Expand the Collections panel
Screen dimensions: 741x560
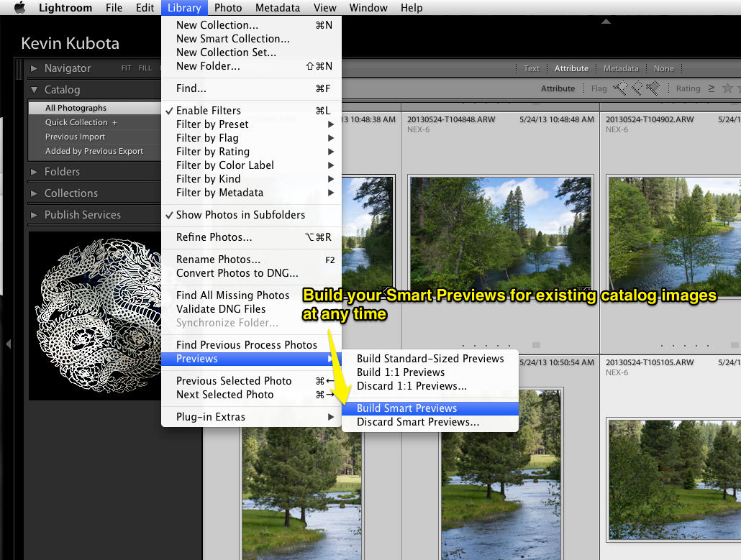34,193
